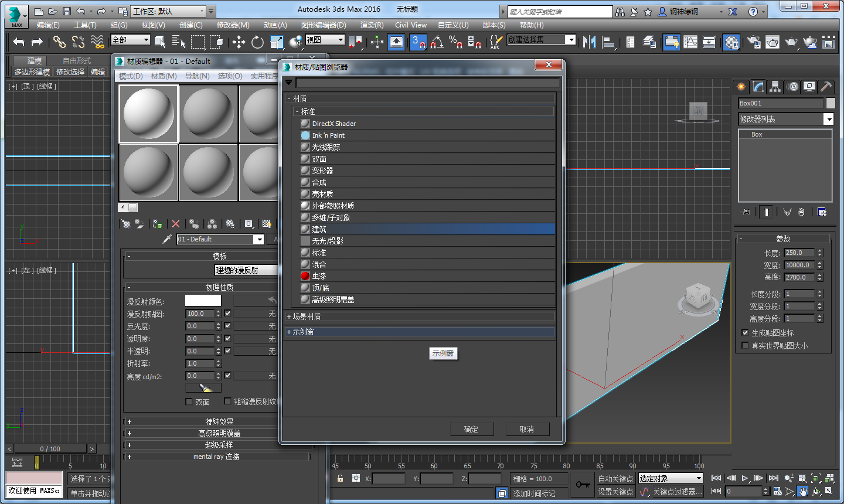Click the Select by Name icon
The height and width of the screenshot is (504, 844).
[x=178, y=42]
